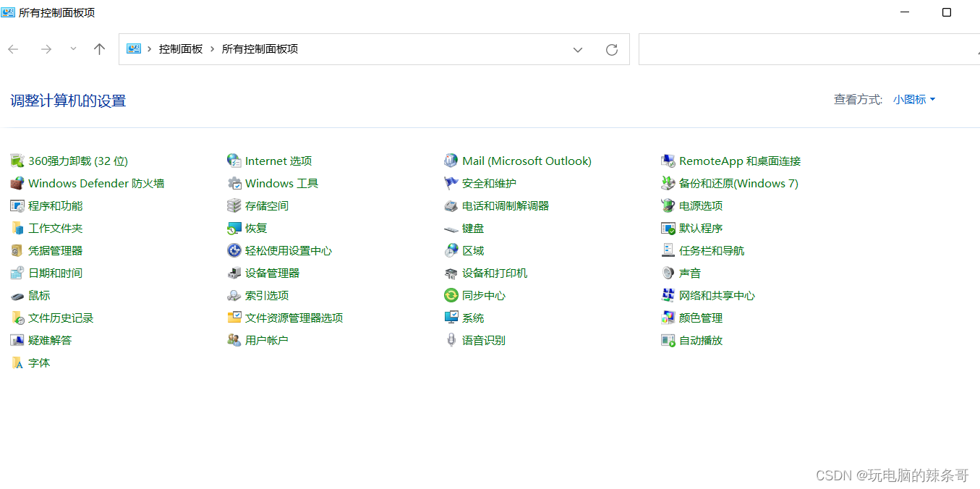Click the 字体 folder icon
The width and height of the screenshot is (980, 489).
(x=17, y=362)
